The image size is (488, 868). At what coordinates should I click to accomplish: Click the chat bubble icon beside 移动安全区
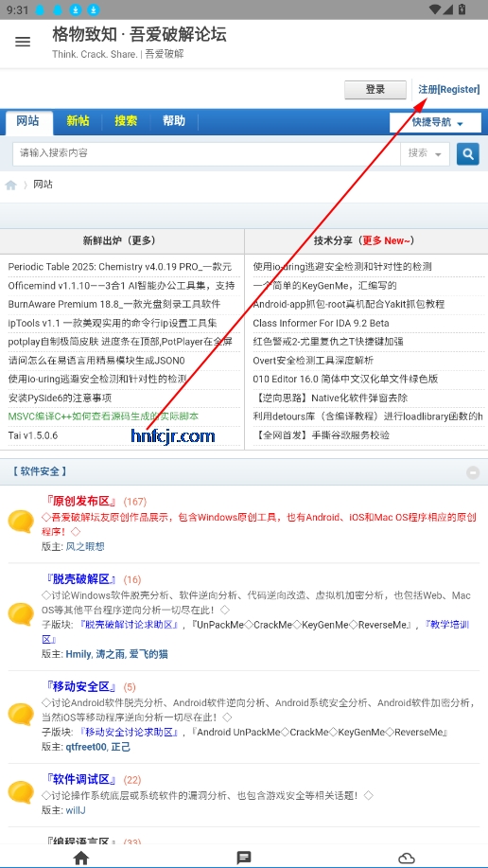point(21,714)
